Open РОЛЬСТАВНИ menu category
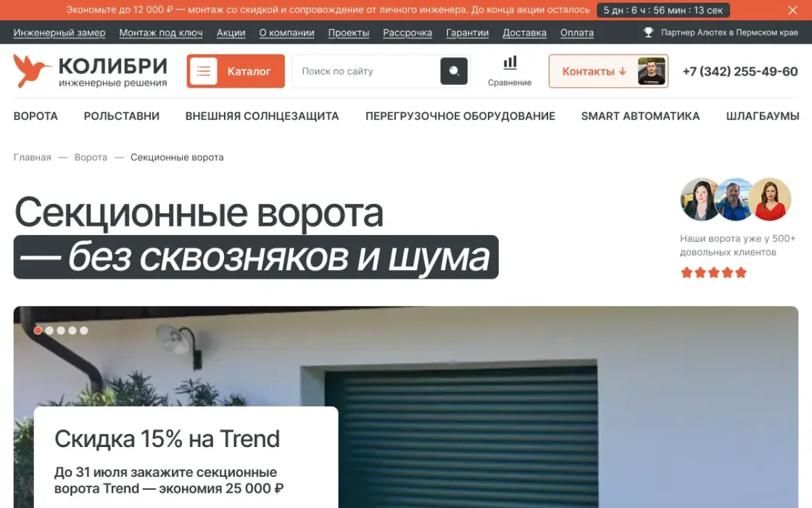 tap(122, 116)
